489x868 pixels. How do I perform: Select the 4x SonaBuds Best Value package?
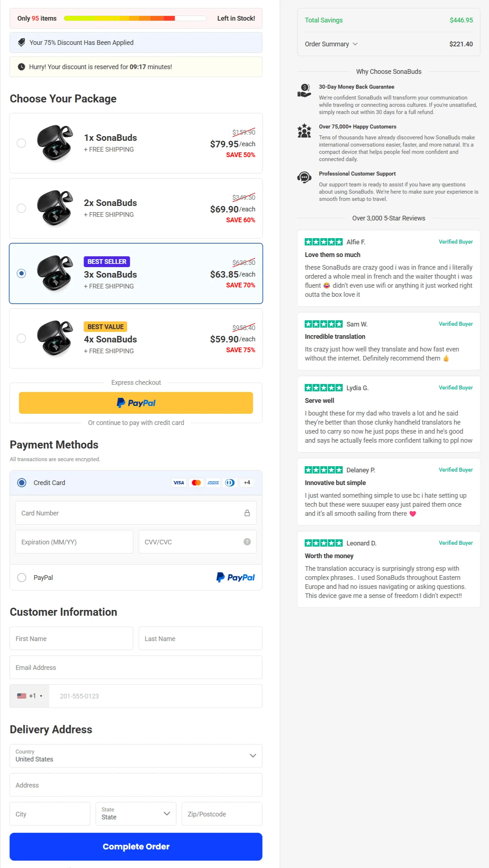21,338
